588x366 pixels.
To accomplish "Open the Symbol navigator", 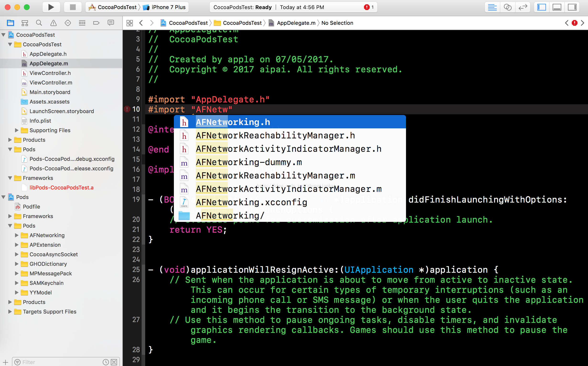I will [25, 23].
